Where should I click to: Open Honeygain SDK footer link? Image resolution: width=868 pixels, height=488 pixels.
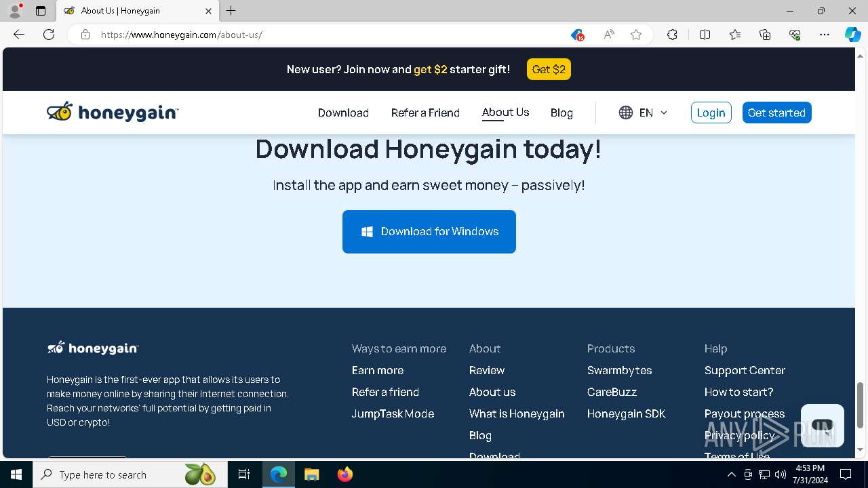coord(627,413)
